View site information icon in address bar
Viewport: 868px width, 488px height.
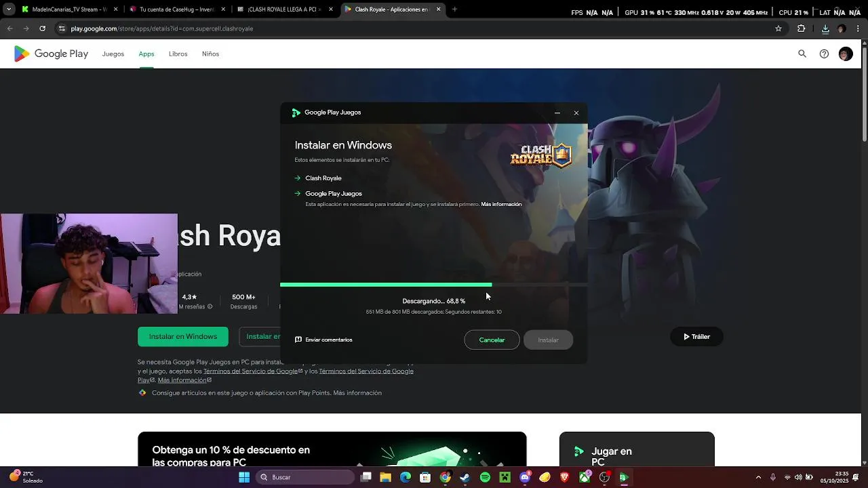62,28
